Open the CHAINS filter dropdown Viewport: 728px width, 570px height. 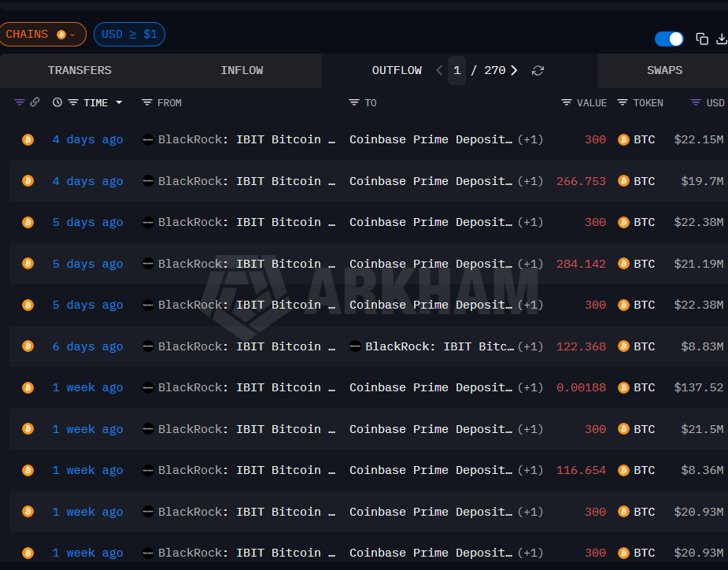tap(42, 35)
